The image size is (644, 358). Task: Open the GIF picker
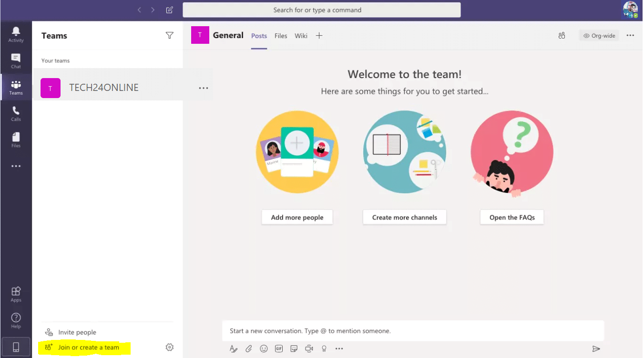(x=279, y=348)
